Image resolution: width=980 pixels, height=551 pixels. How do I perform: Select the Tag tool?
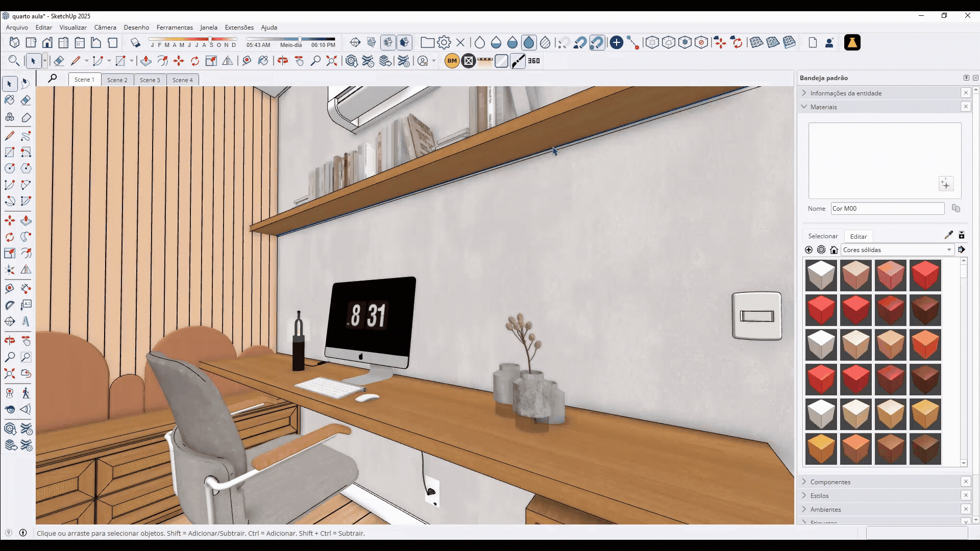click(x=26, y=117)
